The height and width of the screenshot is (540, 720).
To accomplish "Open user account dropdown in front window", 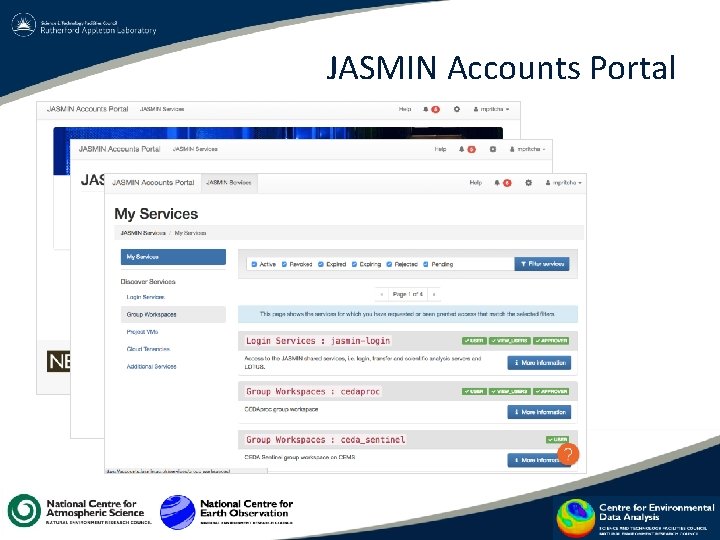I will (563, 183).
